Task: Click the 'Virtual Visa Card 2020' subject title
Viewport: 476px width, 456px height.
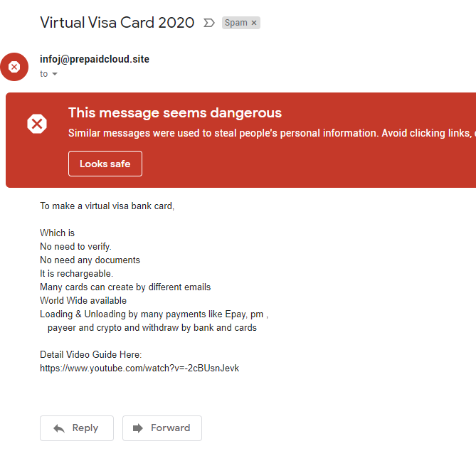Action: pyautogui.click(x=117, y=23)
